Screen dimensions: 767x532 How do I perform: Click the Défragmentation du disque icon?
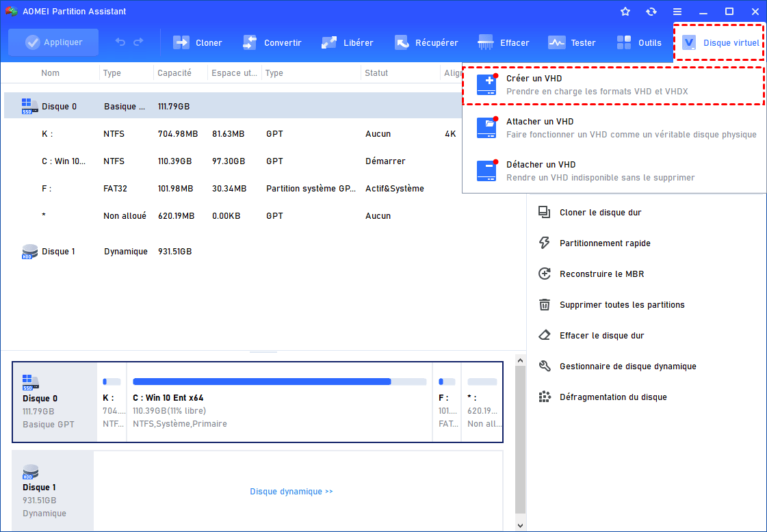tap(545, 397)
